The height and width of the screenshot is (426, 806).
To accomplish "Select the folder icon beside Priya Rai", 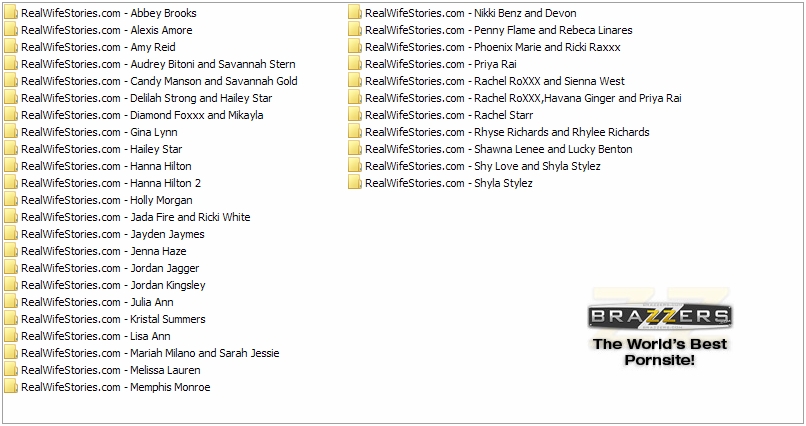I will 355,64.
